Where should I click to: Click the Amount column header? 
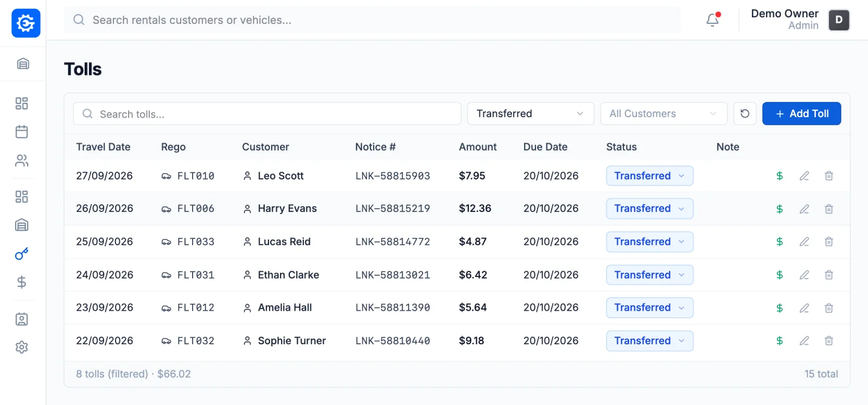pos(478,147)
